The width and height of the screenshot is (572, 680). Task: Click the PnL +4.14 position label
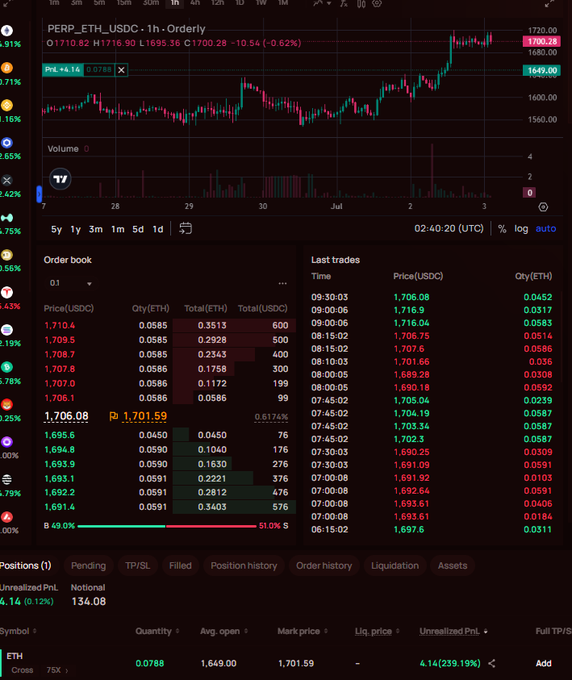click(62, 70)
